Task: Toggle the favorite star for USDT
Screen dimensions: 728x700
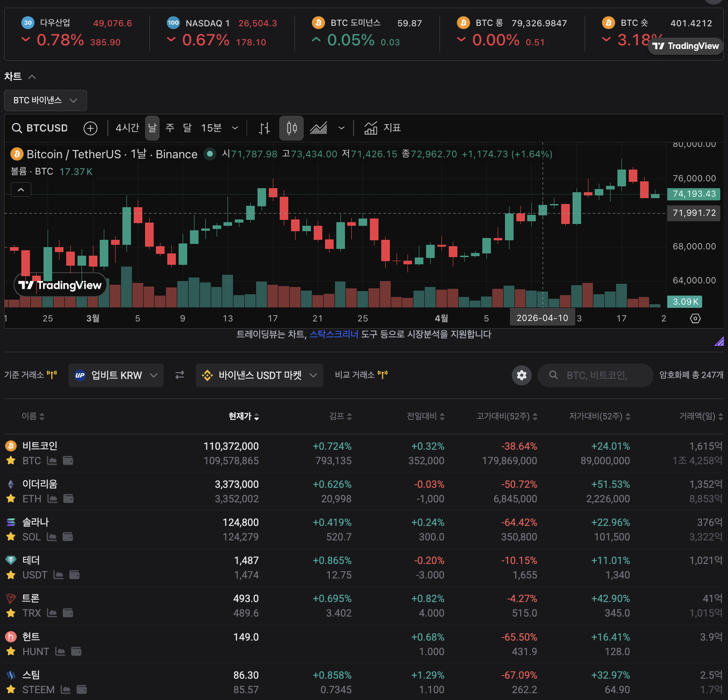Action: click(x=11, y=575)
